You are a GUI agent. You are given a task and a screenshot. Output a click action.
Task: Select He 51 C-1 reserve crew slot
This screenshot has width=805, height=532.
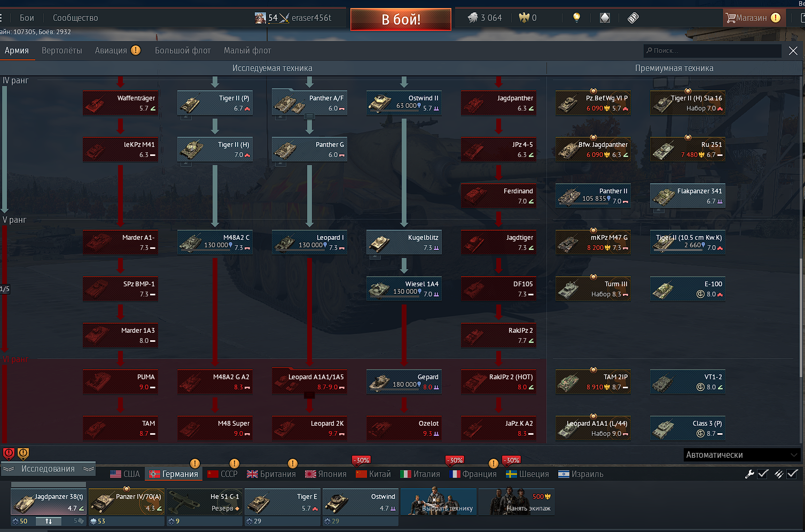click(204, 502)
